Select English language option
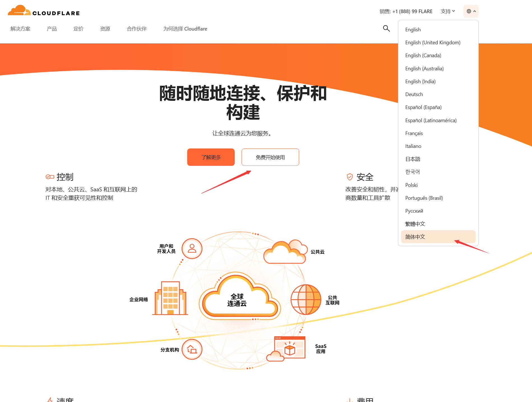The image size is (532, 402). 438,29
